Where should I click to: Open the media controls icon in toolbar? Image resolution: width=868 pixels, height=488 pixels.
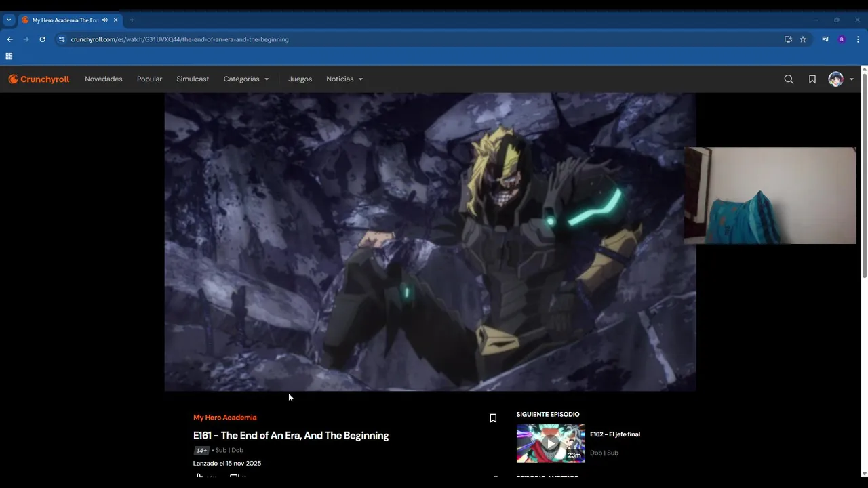click(x=825, y=39)
